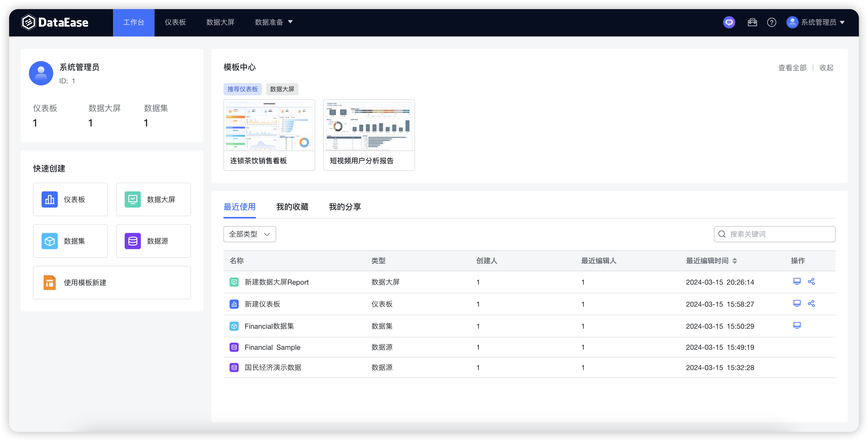Open the 全部类型 dropdown
The image size is (868, 441).
pos(249,234)
